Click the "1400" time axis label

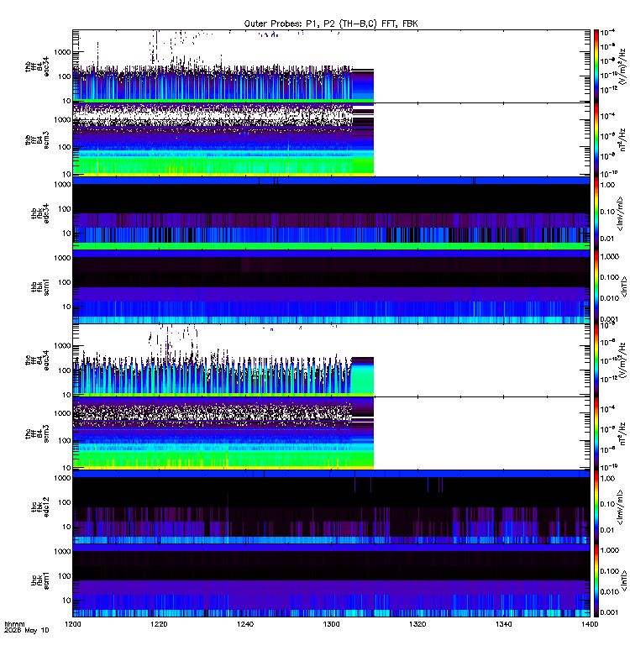click(590, 624)
